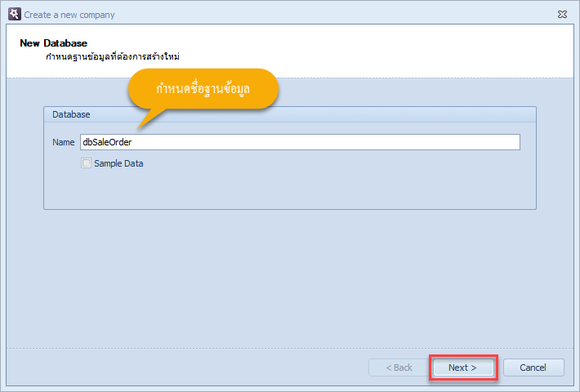Click the right end of Name text box
This screenshot has width=580, height=392.
[x=512, y=142]
